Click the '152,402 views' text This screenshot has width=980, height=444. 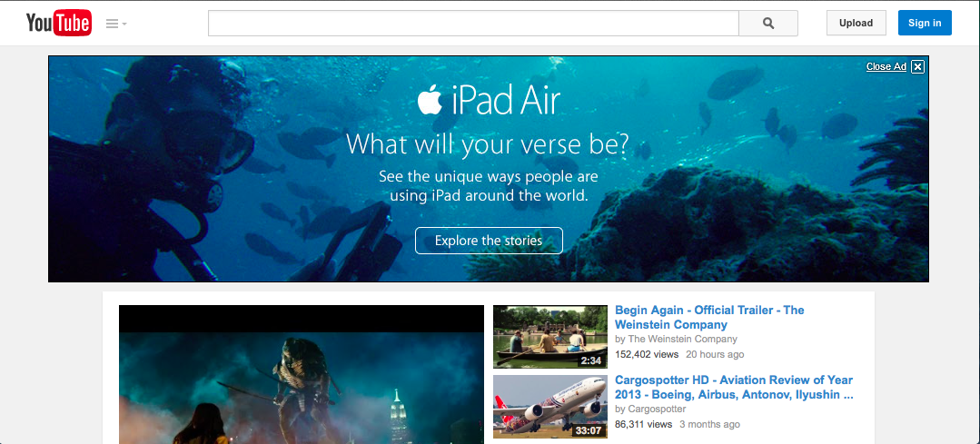pos(647,354)
